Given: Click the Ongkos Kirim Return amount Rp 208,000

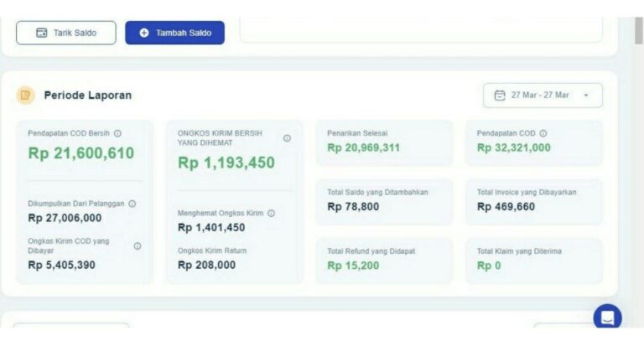Looking at the screenshot, I should (206, 265).
